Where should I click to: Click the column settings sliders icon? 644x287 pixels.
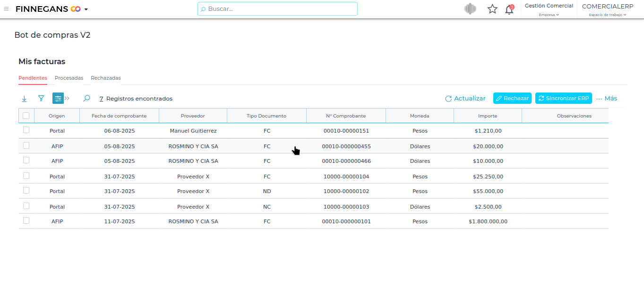tap(58, 98)
